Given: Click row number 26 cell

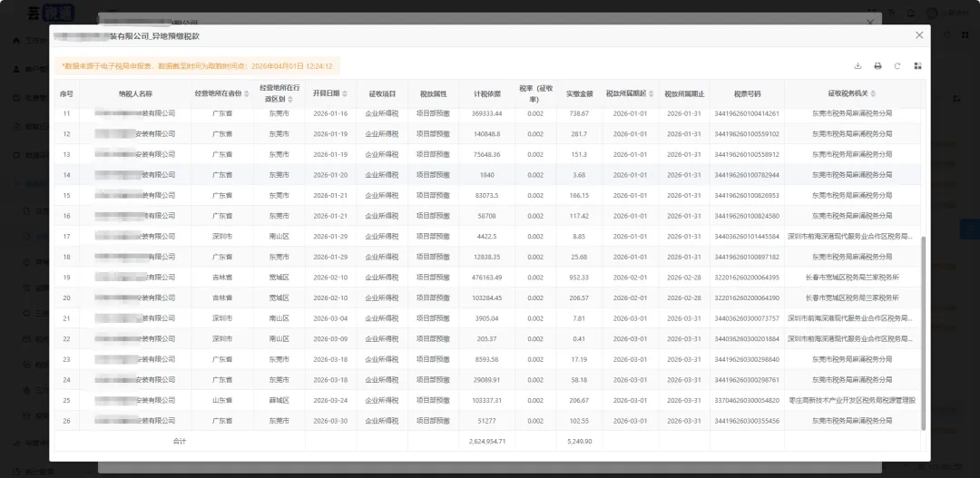Looking at the screenshot, I should [66, 421].
